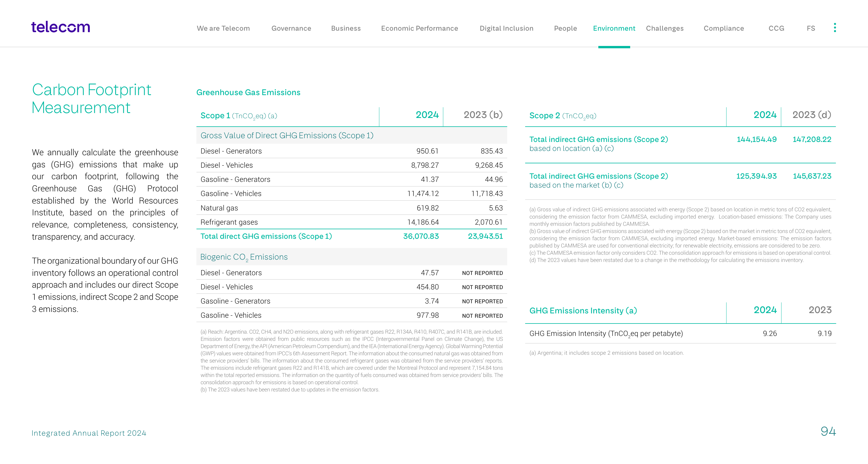Select the 3.74 biogenic value
This screenshot has height=464, width=868.
432,301
